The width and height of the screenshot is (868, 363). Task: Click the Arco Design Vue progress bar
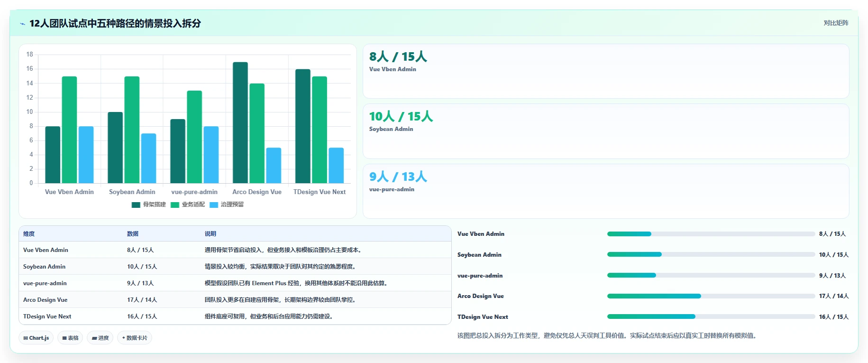(711, 296)
